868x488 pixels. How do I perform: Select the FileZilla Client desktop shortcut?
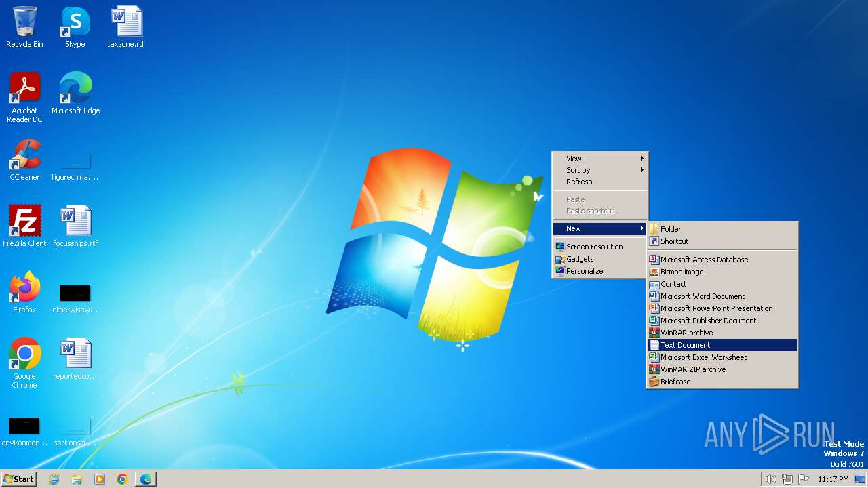click(24, 226)
